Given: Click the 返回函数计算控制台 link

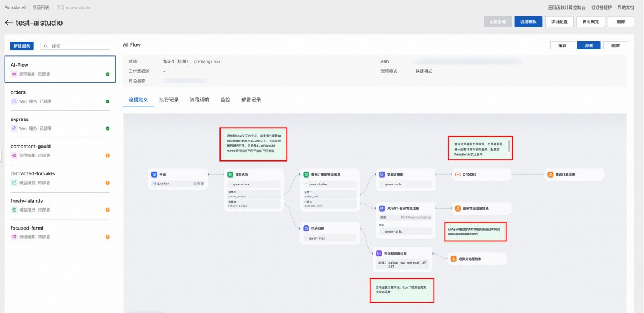Looking at the screenshot, I should [x=566, y=7].
